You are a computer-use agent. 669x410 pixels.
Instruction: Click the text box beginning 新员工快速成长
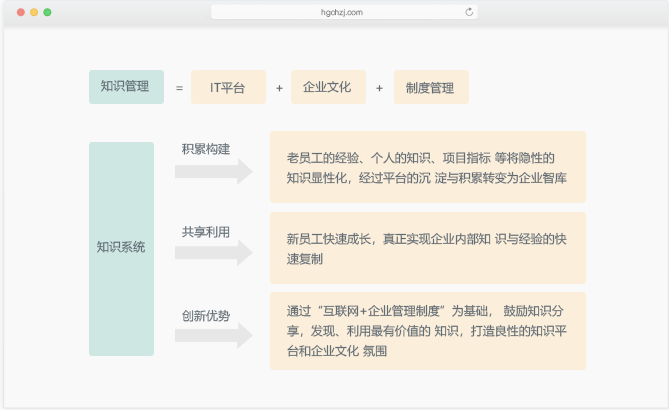point(427,248)
